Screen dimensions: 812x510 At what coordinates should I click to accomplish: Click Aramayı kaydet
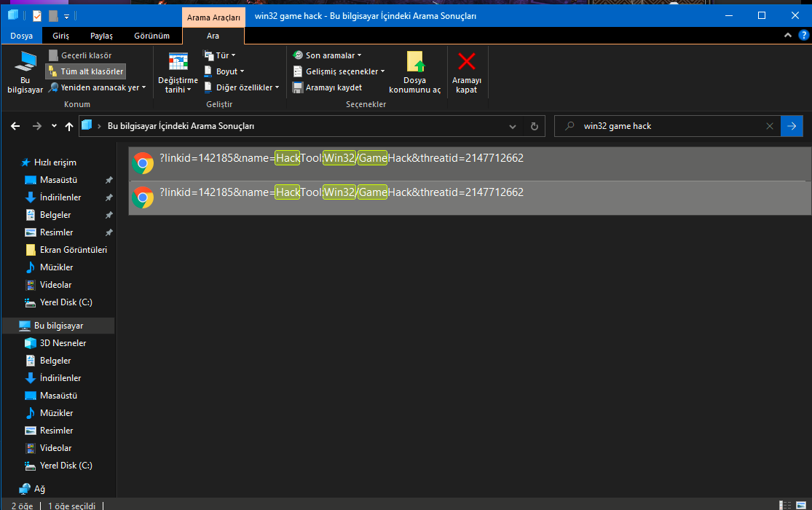coord(327,87)
